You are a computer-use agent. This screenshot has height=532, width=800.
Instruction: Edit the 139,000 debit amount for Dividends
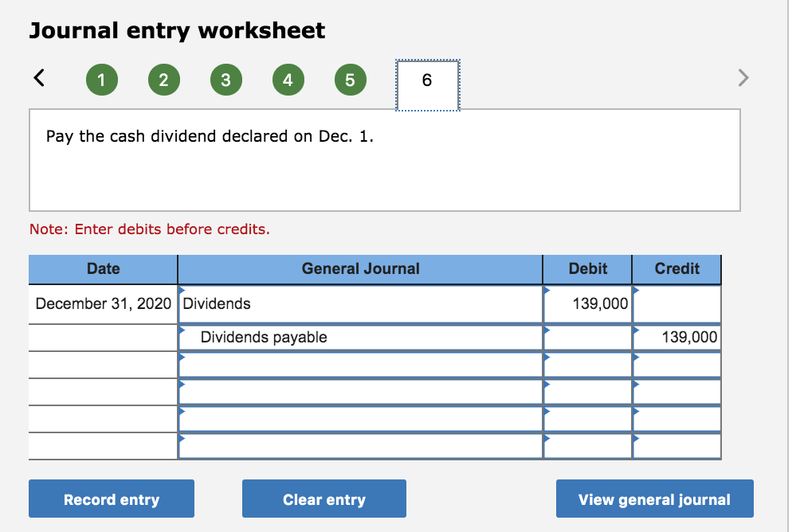[x=588, y=304]
